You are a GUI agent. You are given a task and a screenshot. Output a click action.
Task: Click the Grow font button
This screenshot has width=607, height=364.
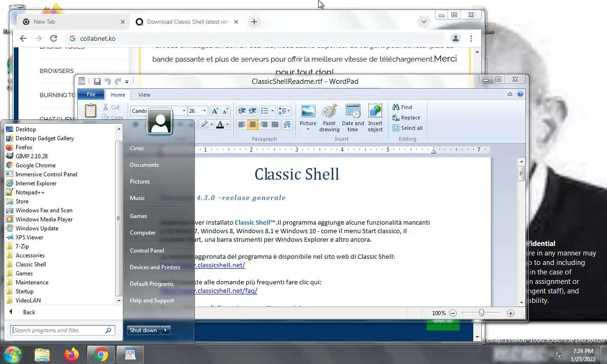point(215,111)
